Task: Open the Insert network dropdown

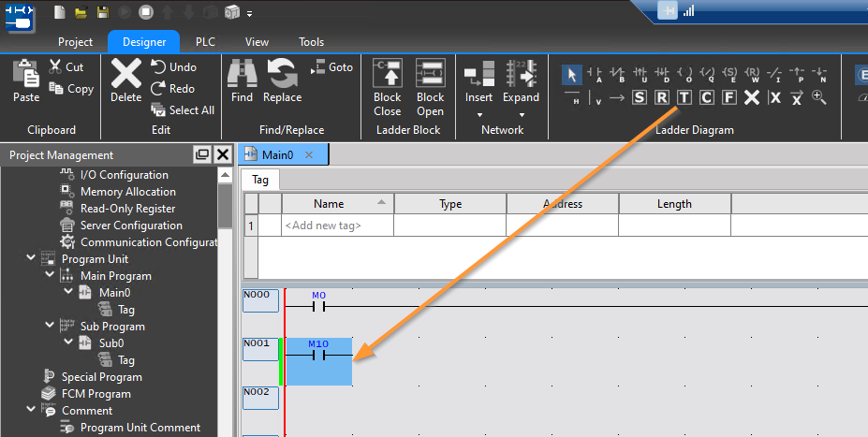Action: tap(478, 115)
